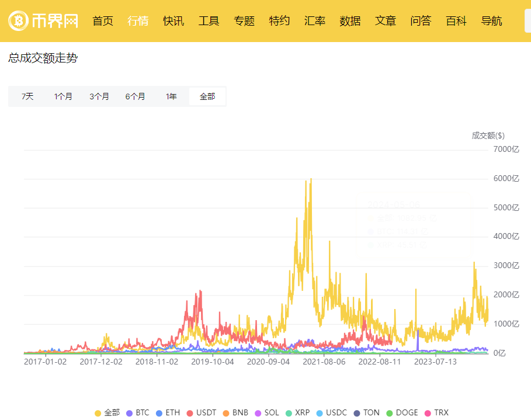
Task: Select the 3个月 range button
Action: coord(99,96)
